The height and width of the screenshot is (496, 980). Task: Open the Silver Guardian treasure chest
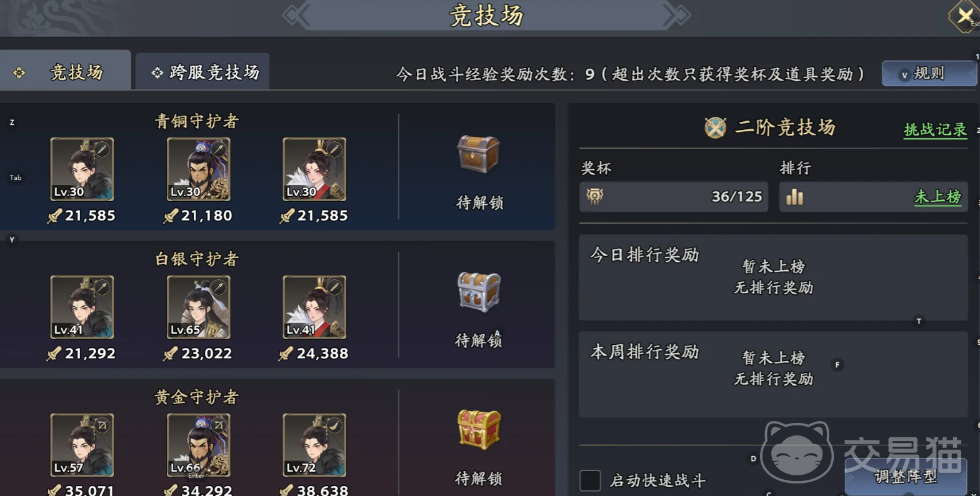point(478,292)
